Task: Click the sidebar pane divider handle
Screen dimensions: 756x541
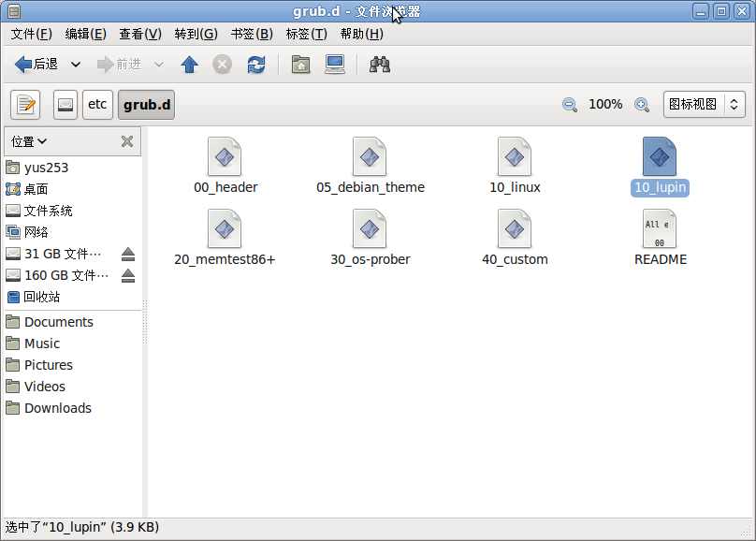Action: [145, 322]
